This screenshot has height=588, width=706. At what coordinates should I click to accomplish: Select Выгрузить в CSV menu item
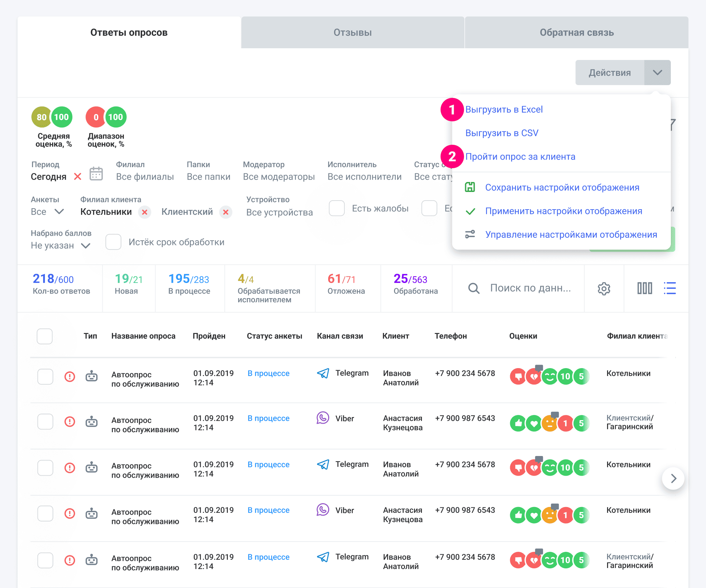tap(502, 133)
